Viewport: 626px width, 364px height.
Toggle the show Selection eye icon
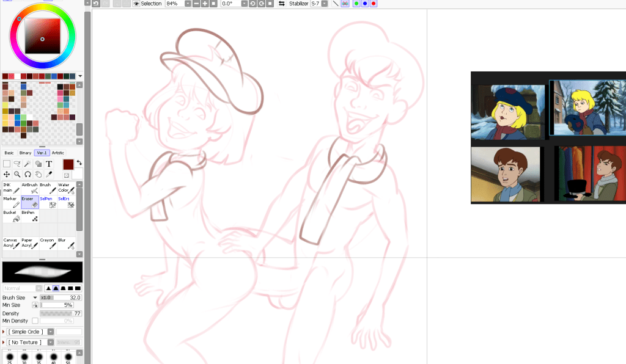pos(136,4)
